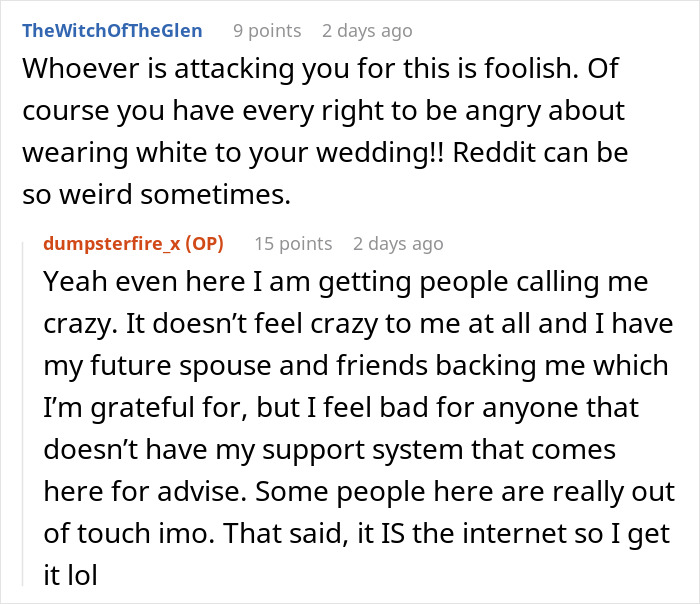Viewport: 700px width, 604px height.
Task: Click the "9 points" score on top comment
Action: pyautogui.click(x=267, y=31)
